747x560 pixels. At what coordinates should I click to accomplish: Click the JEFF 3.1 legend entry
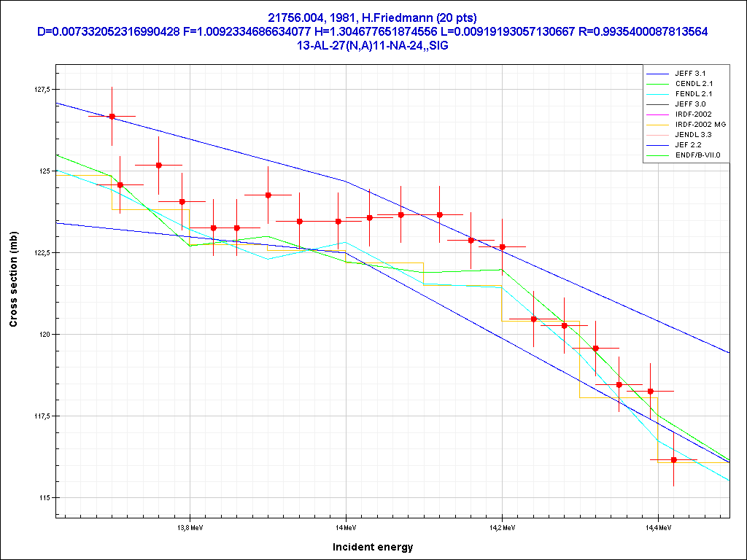point(690,74)
